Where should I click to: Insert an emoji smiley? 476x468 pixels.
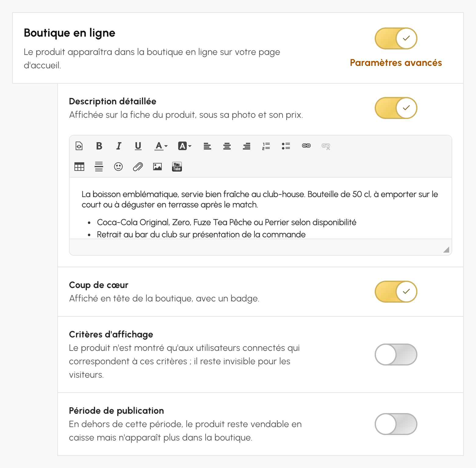coord(118,167)
